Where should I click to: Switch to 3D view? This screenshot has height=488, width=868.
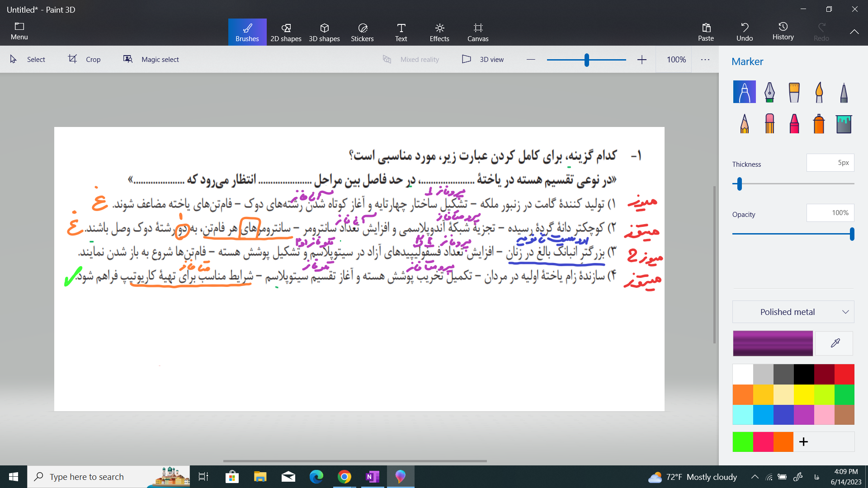coord(483,59)
